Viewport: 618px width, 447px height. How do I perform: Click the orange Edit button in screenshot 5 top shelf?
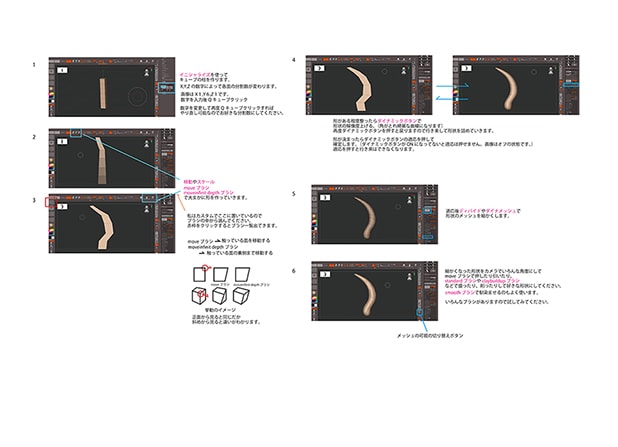[331, 189]
